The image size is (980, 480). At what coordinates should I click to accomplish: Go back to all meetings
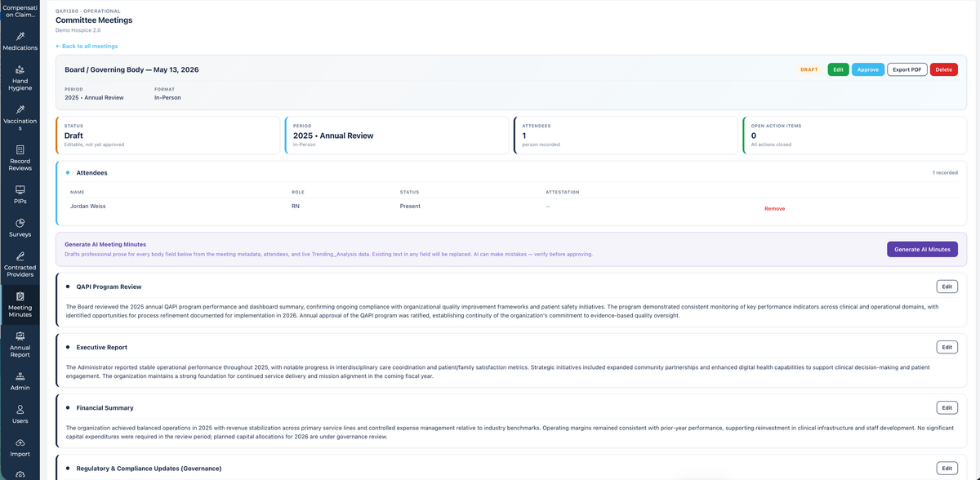[87, 47]
